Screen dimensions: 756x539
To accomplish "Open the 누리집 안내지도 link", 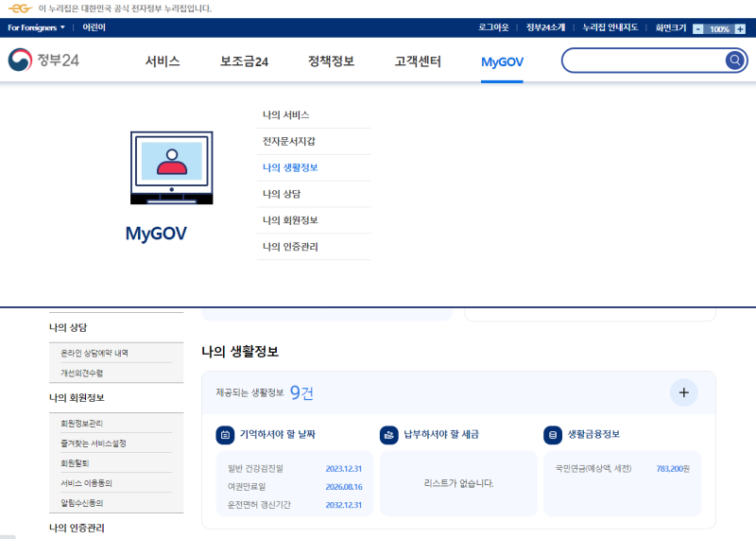I will pos(610,27).
